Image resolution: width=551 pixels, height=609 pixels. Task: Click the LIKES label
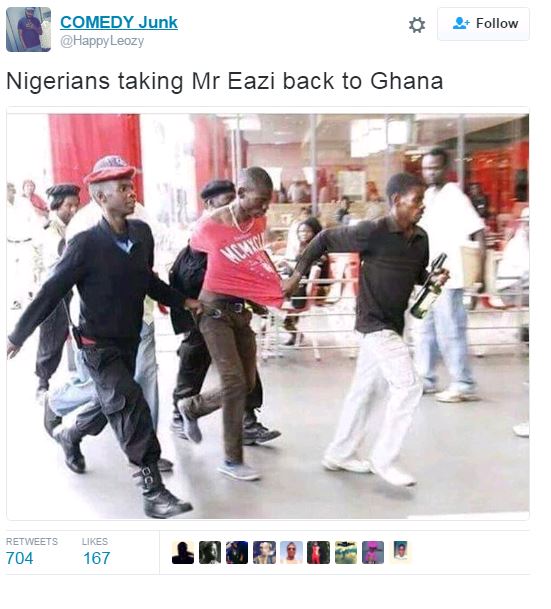pyautogui.click(x=95, y=541)
